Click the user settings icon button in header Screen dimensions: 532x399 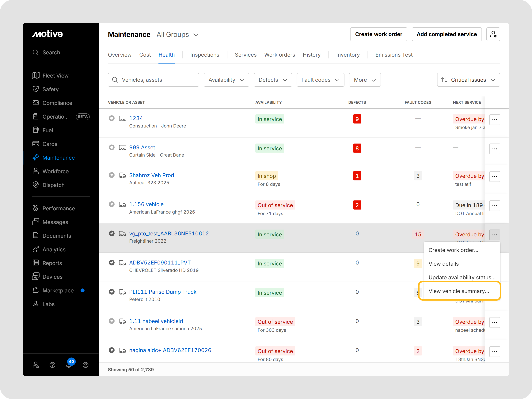tap(493, 34)
